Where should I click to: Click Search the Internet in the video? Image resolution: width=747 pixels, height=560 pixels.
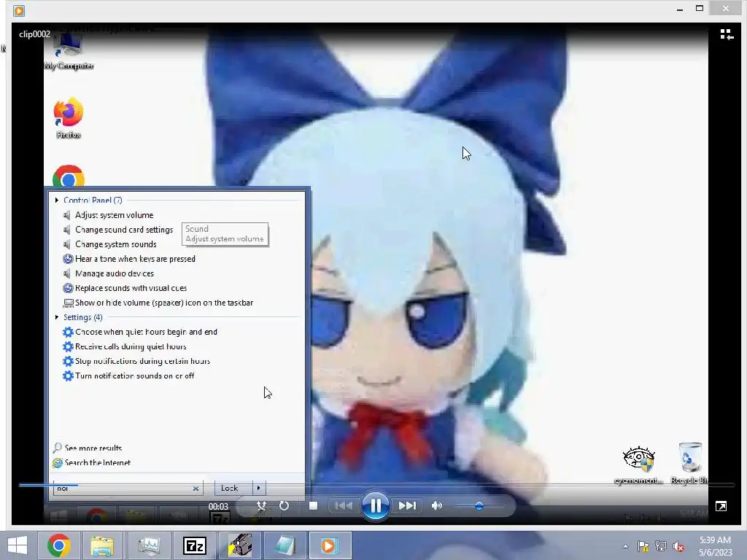coord(98,462)
